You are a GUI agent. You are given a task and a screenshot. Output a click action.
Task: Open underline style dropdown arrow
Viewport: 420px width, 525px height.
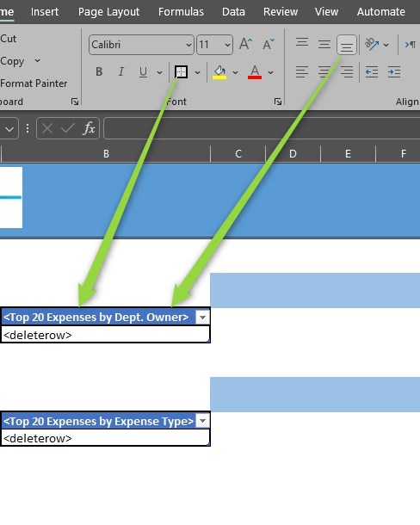159,72
